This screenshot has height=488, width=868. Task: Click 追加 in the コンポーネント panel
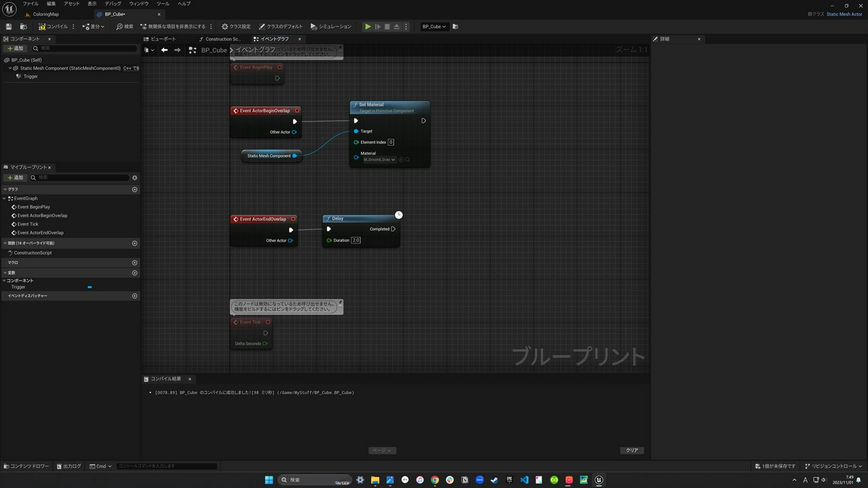tap(14, 48)
